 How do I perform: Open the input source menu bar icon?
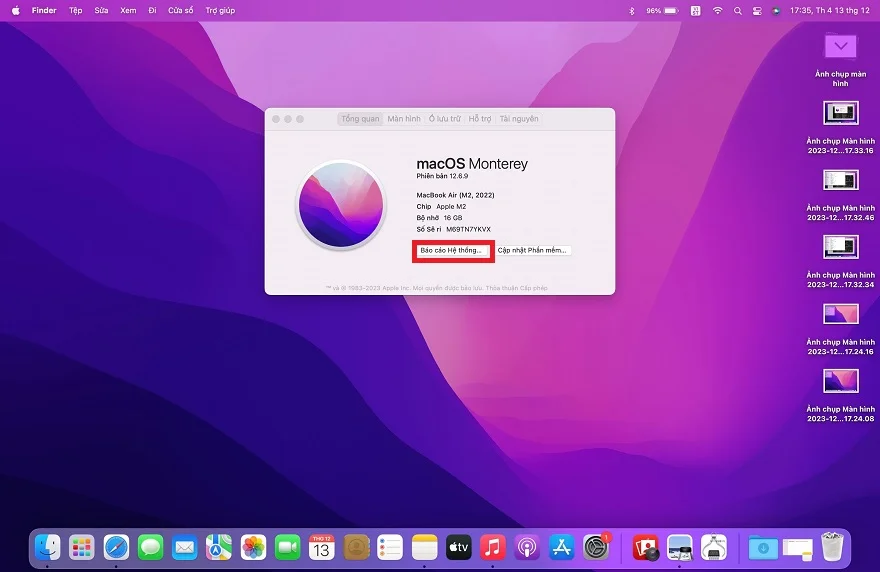695,11
